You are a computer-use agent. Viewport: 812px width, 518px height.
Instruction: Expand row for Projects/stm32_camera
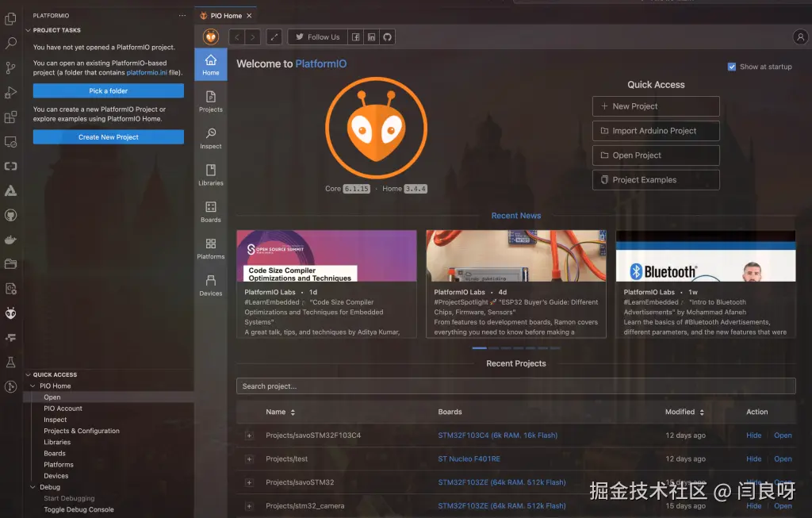point(249,506)
